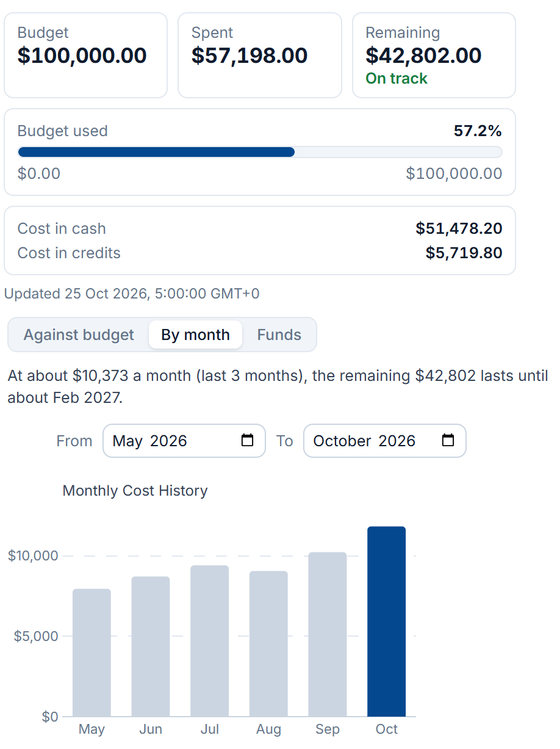Click the May bar in chart
Viewport: 560px width, 749px height.
[92, 653]
